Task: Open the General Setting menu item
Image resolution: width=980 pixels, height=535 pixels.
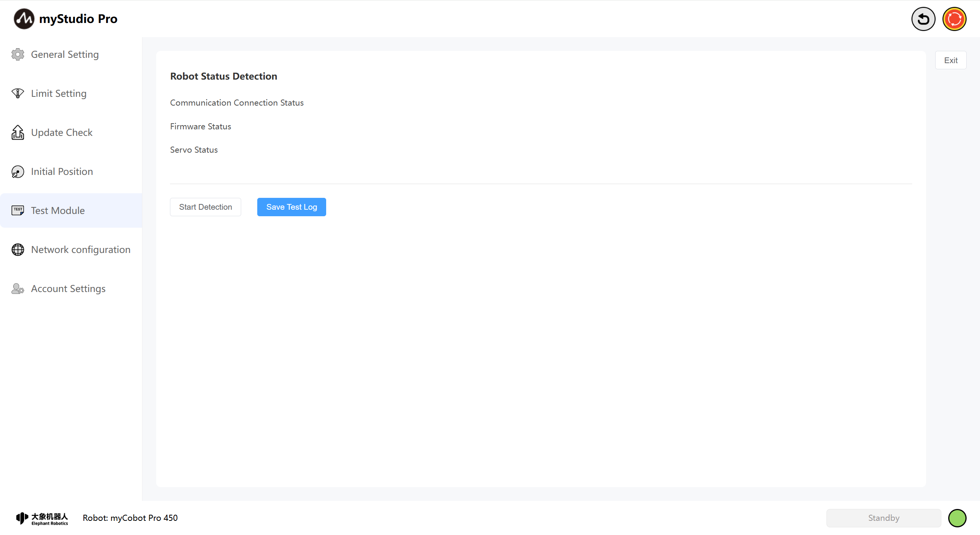Action: 65,54
